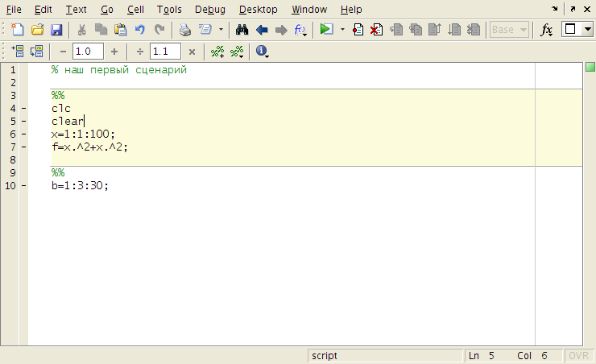This screenshot has height=364, width=596.
Task: Expand the dropdown arrow beside the notepad icon
Action: point(221,29)
